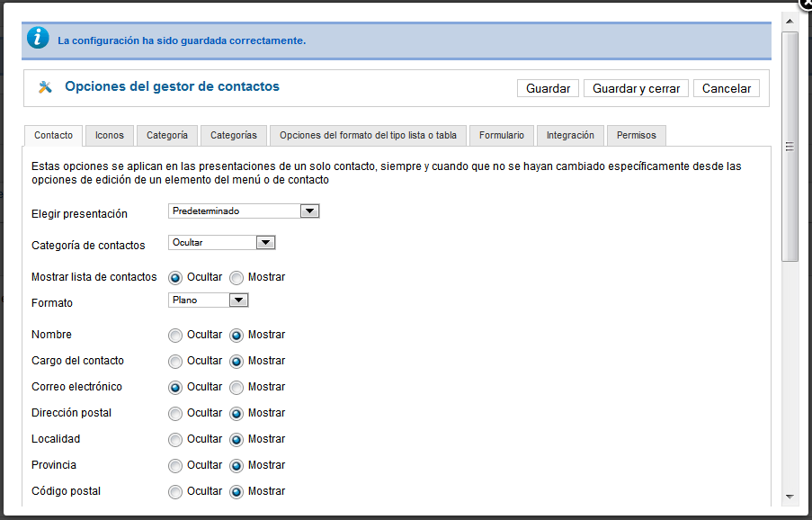Open the Elegir presentación dropdown
The height and width of the screenshot is (520, 812).
[244, 211]
